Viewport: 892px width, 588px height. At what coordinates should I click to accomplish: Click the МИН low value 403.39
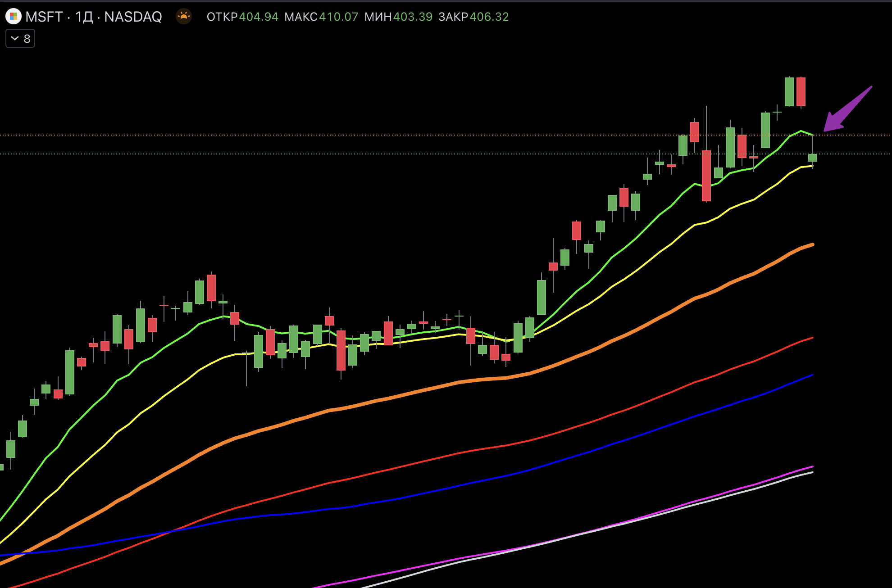click(413, 17)
